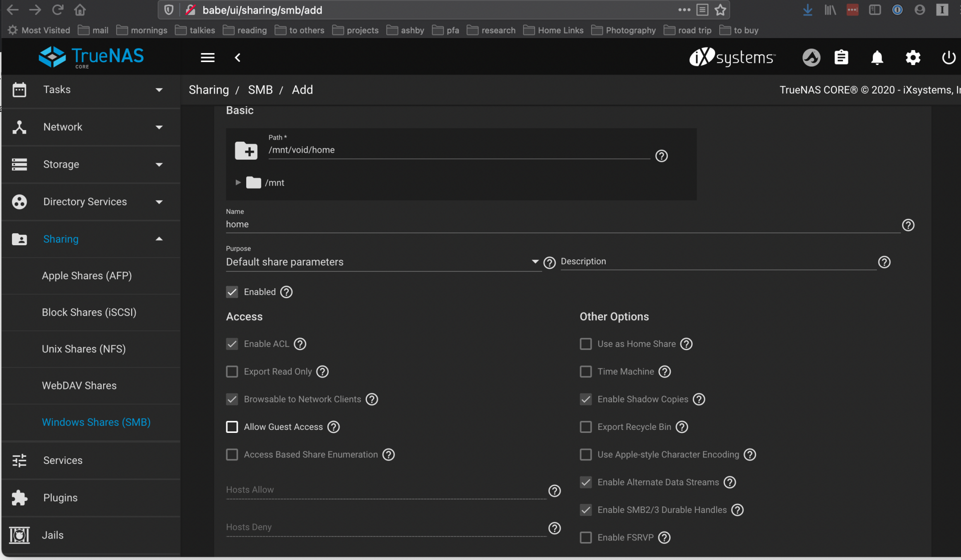Click the SMB breadcrumb link
Image resolution: width=961 pixels, height=560 pixels.
pos(260,90)
